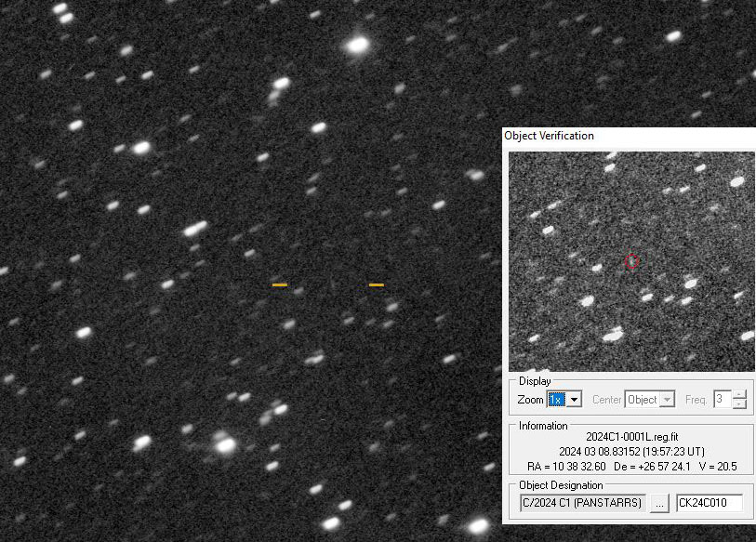Click the red circle marker in preview

click(x=631, y=262)
